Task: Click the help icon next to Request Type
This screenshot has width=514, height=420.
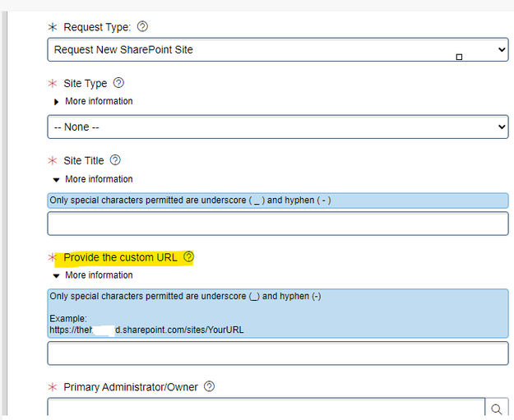Action: pos(142,26)
